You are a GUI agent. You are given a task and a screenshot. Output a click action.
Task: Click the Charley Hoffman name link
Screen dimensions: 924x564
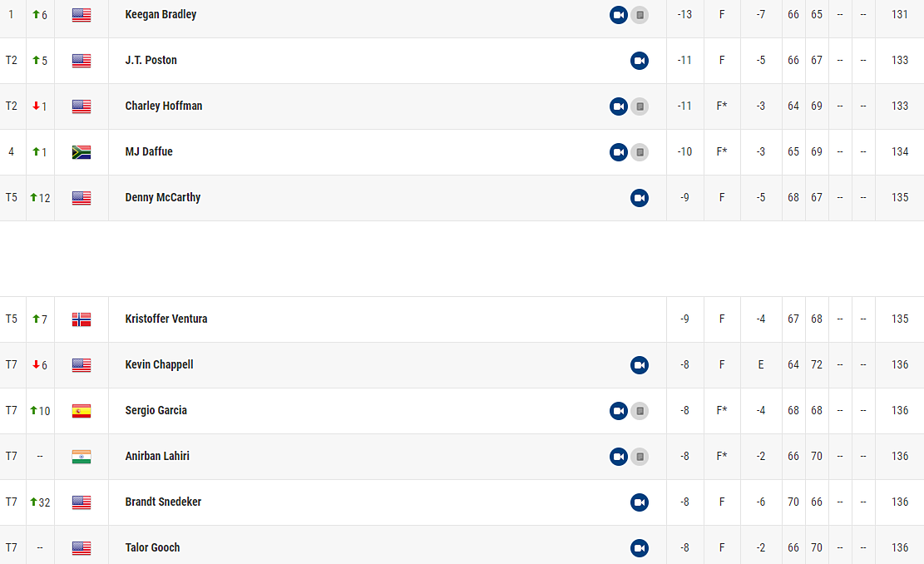click(163, 106)
